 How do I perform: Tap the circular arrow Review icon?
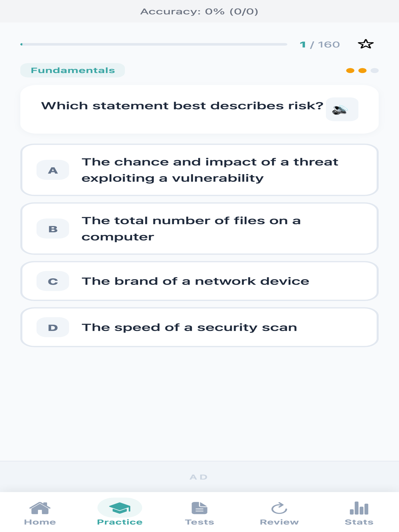coord(279,508)
